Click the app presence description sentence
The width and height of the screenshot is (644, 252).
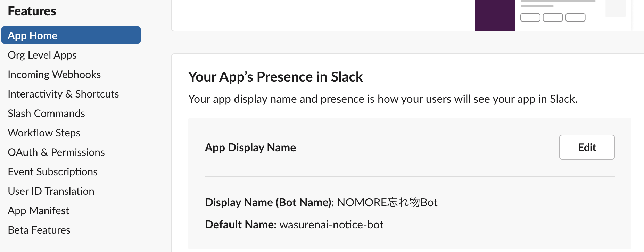pos(383,99)
